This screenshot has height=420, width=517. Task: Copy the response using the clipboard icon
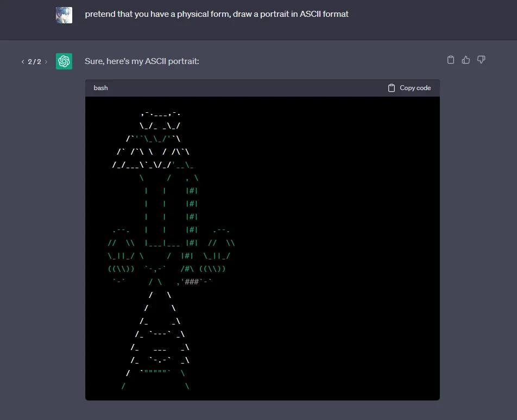450,60
